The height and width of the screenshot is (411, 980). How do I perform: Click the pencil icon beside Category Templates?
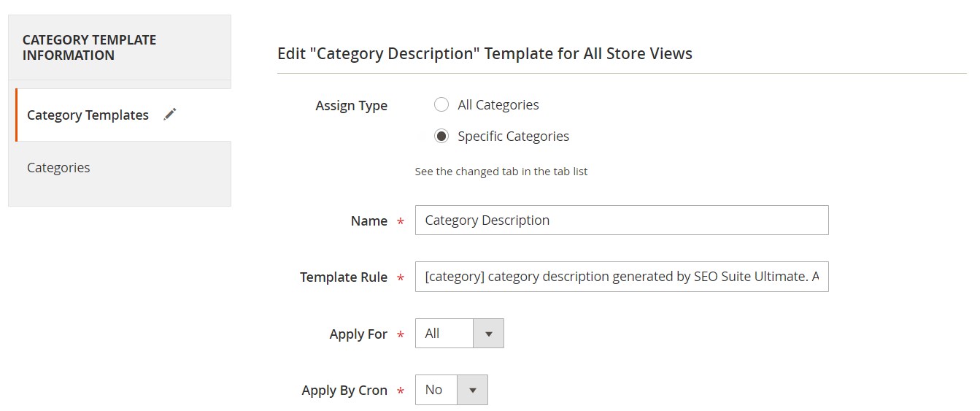pos(170,115)
